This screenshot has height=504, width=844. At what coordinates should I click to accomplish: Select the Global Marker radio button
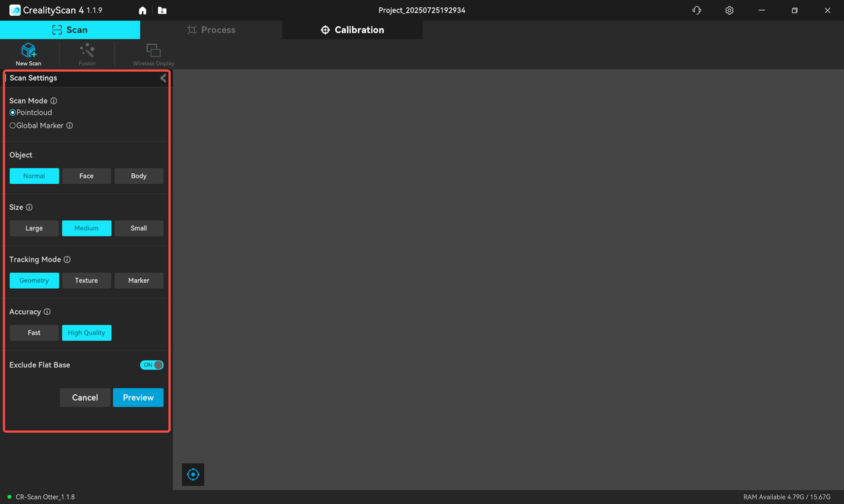tap(13, 126)
